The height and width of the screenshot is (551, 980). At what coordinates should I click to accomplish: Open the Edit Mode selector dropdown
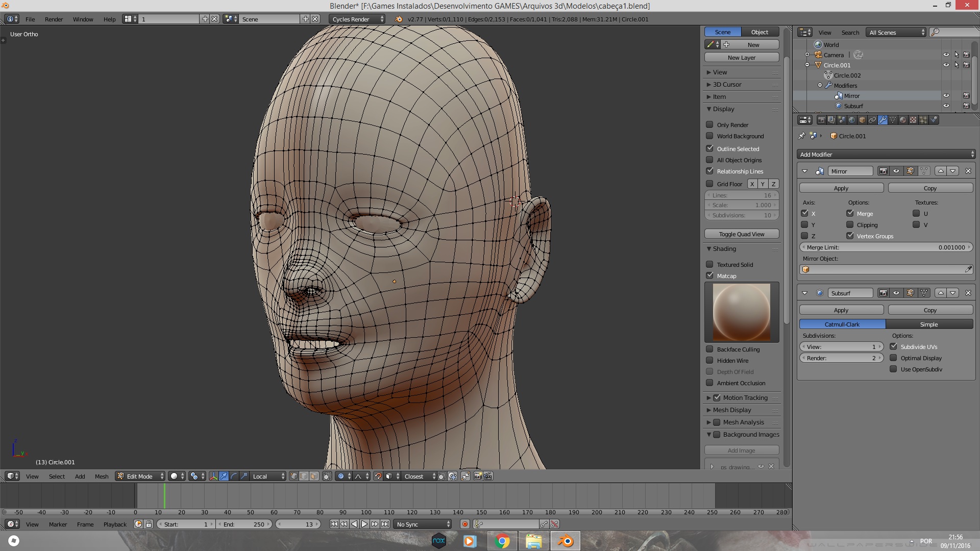point(140,476)
